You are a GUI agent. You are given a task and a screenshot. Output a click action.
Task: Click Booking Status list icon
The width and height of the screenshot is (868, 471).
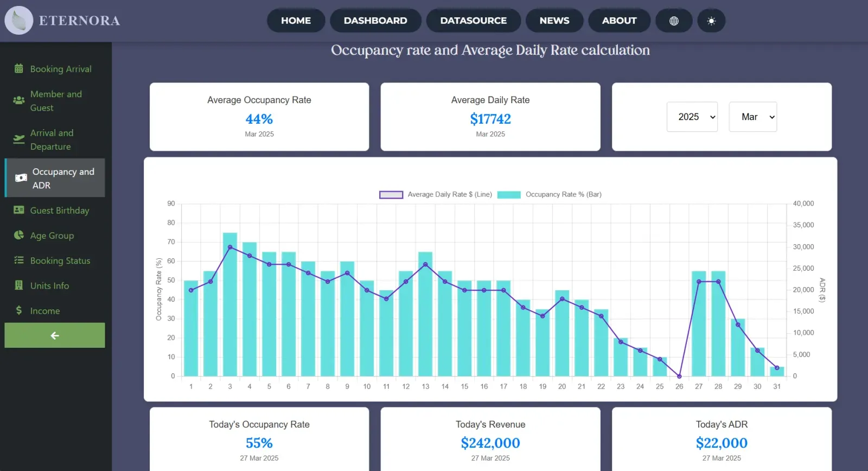[18, 260]
